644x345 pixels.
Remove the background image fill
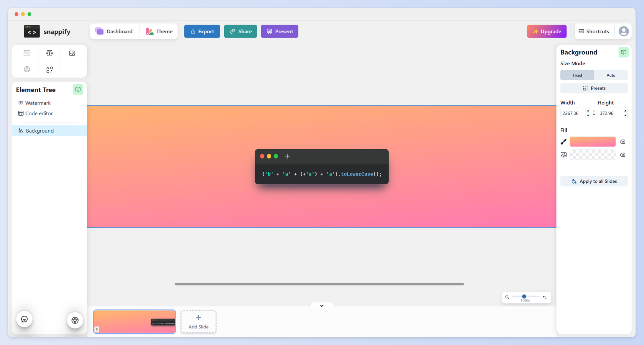pyautogui.click(x=622, y=155)
